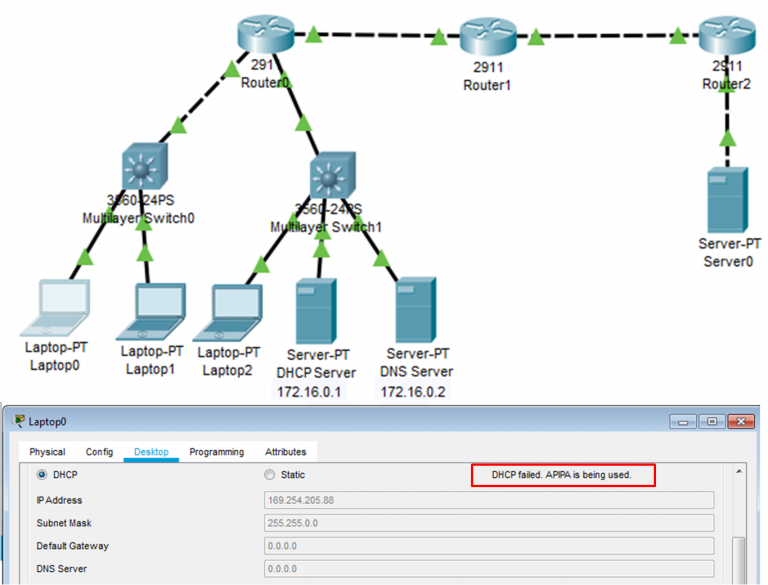Click the DHCP Server label text
The width and height of the screenshot is (768, 585).
pyautogui.click(x=316, y=373)
